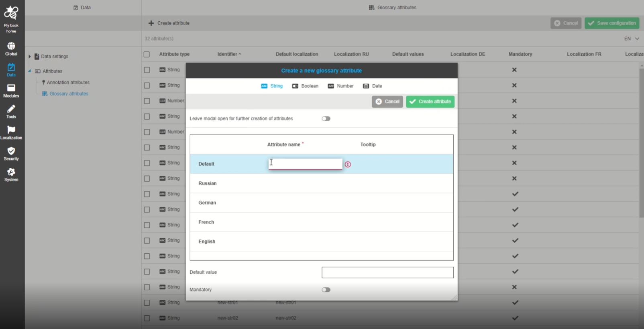Click the new-str02 identifier cell
Viewport: 644px width, 329px height.
pyautogui.click(x=228, y=318)
